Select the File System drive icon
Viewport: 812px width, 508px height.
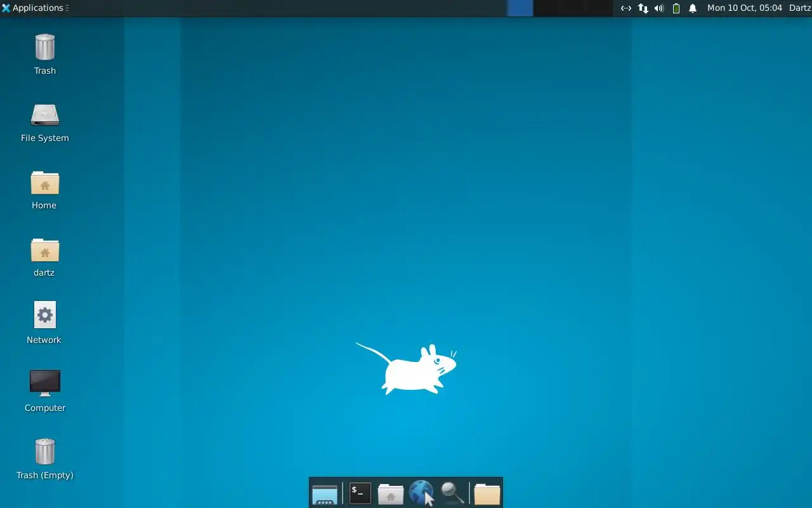click(45, 115)
